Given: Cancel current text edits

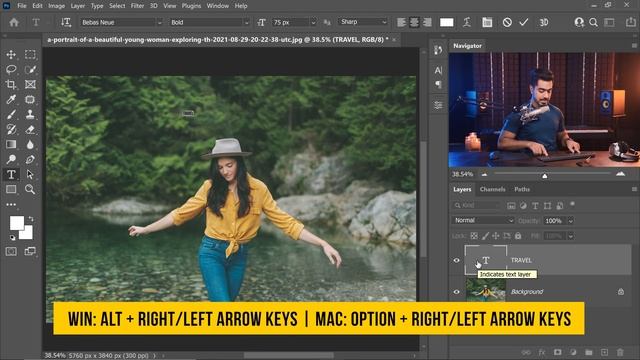Looking at the screenshot, I should tap(507, 22).
